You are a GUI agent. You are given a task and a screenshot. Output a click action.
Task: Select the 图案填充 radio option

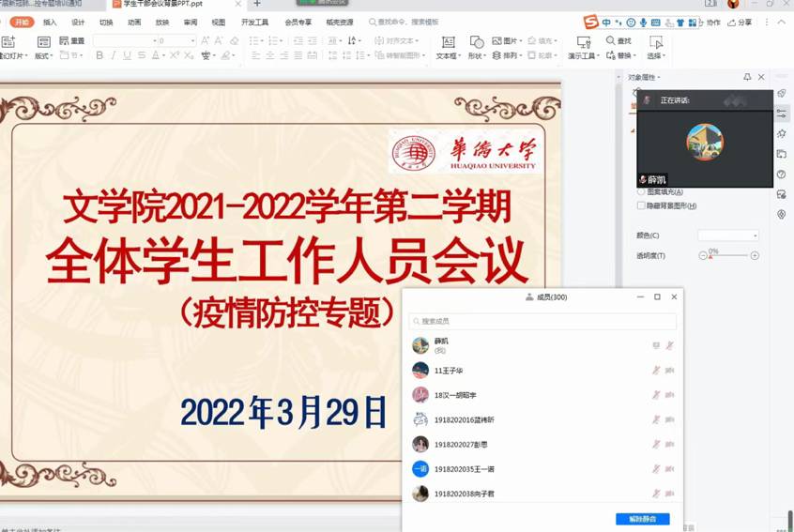click(641, 192)
